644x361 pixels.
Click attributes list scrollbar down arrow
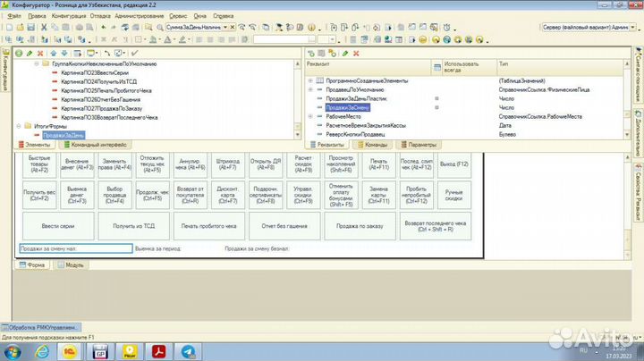tap(627, 135)
